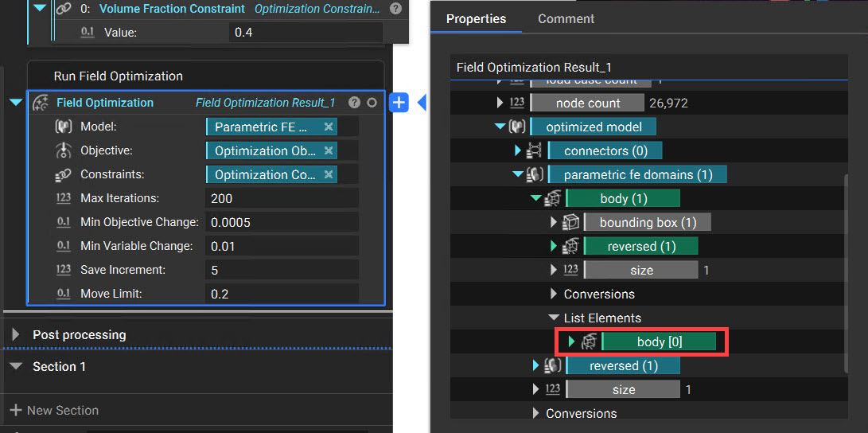Toggle the Field Optimization block status circle
The width and height of the screenshot is (868, 433).
click(372, 103)
